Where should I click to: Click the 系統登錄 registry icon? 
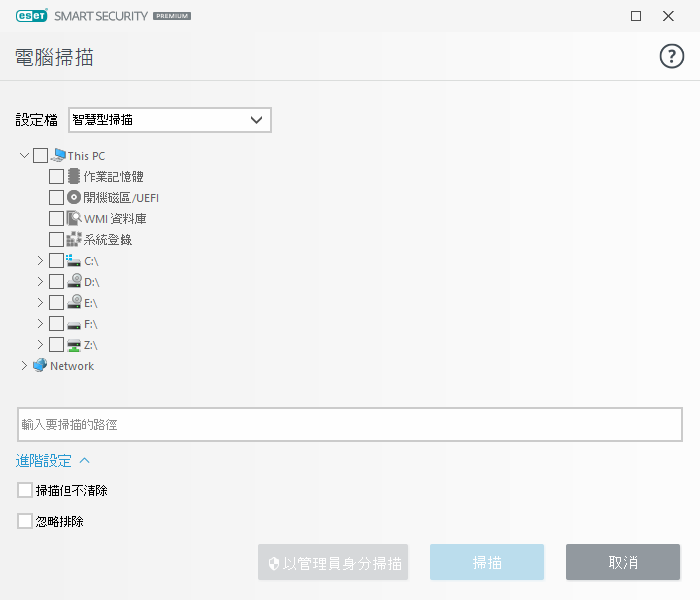pyautogui.click(x=73, y=239)
